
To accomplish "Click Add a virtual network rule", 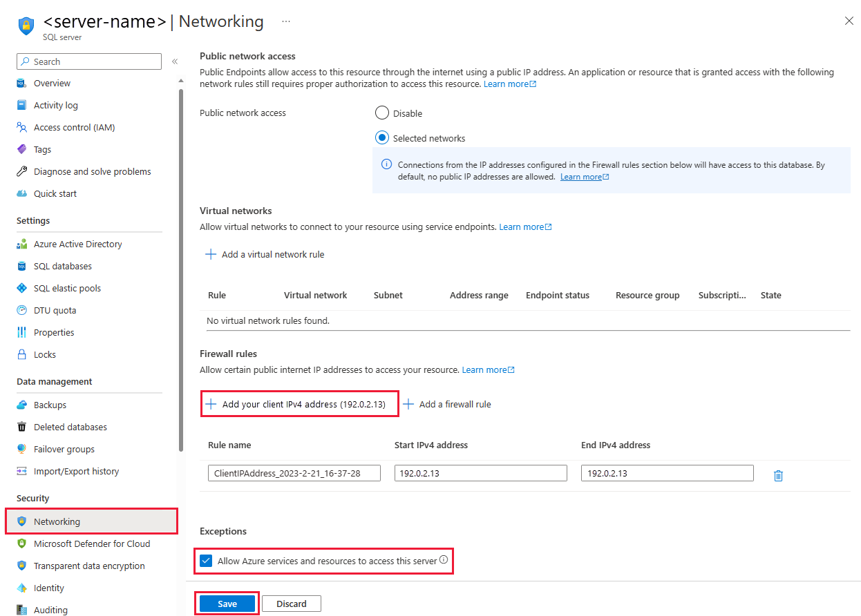I will point(265,254).
